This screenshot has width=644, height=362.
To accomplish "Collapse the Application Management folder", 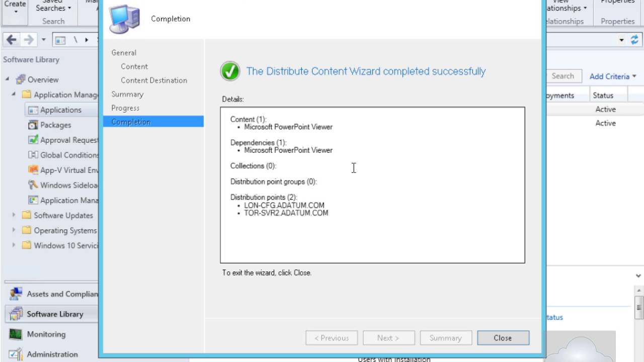I will tap(14, 95).
